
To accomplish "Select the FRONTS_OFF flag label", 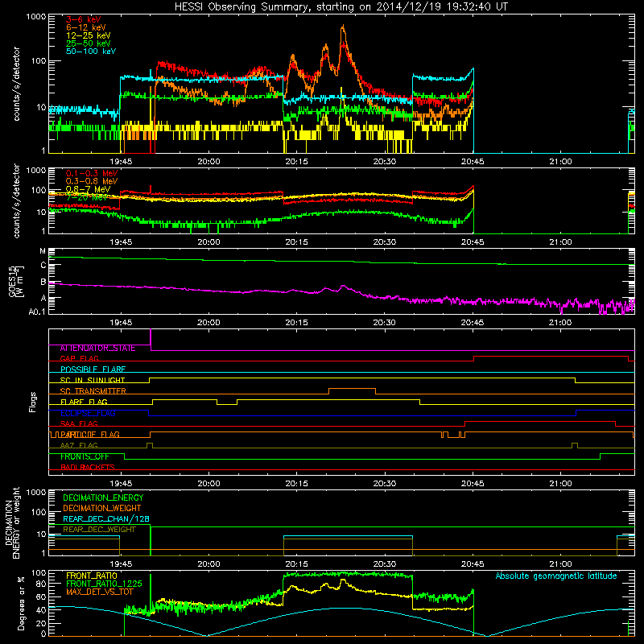I will 85,456.
